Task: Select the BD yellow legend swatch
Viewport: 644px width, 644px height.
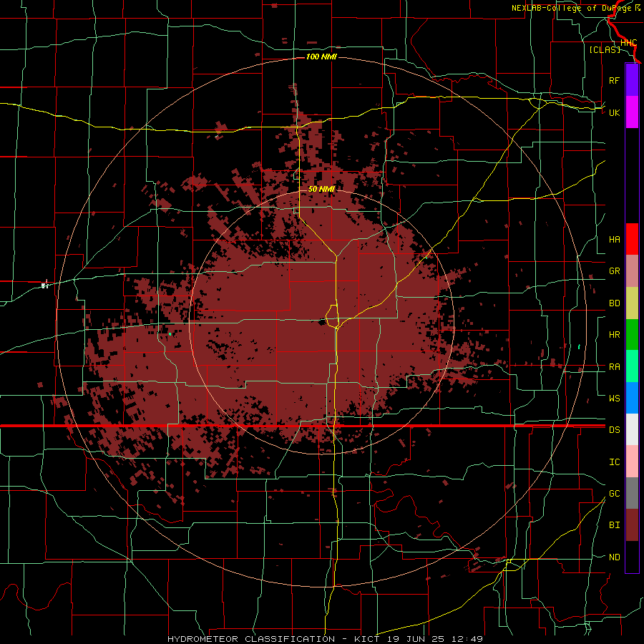Action: (x=632, y=303)
